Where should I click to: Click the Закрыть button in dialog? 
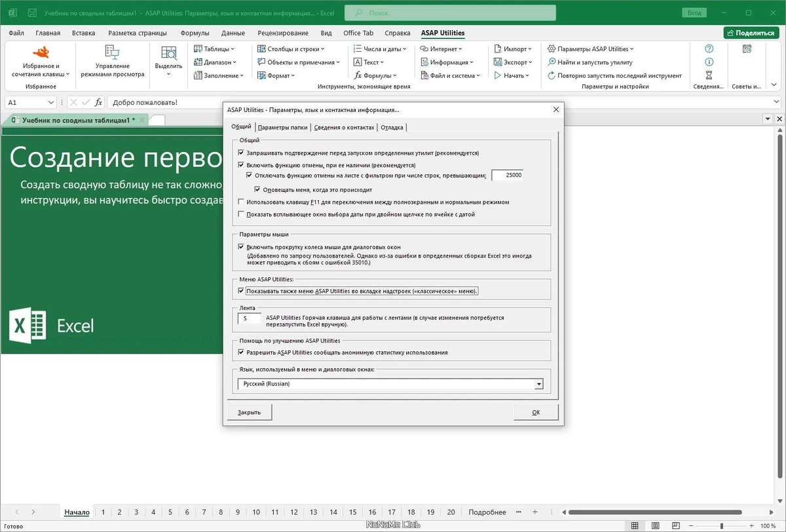point(249,412)
